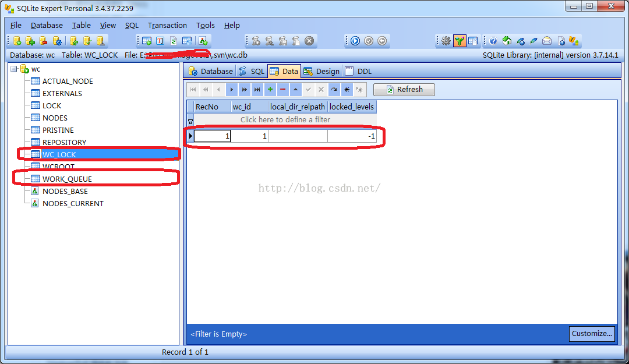Toggle the funnel filter toolbar button
The width and height of the screenshot is (629, 364).
[460, 41]
